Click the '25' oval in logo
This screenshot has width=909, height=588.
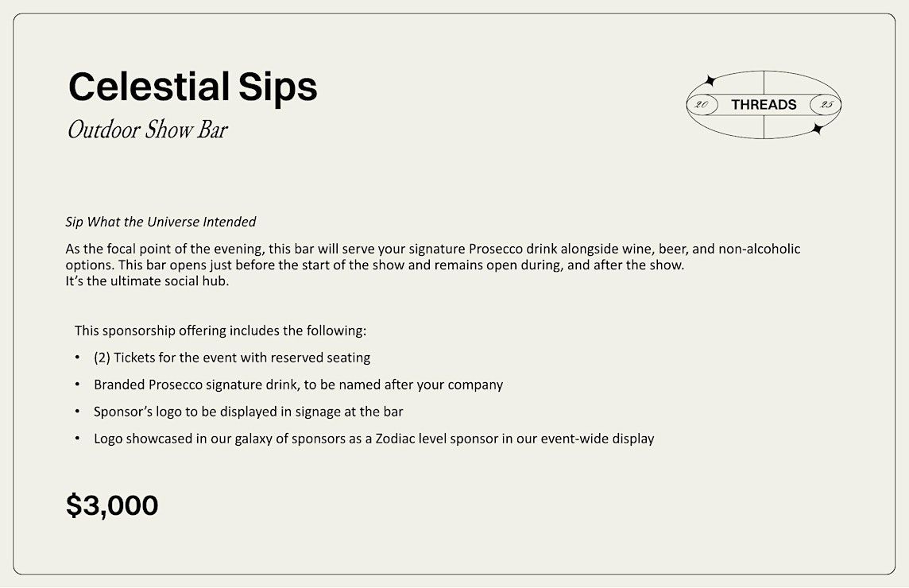(826, 105)
